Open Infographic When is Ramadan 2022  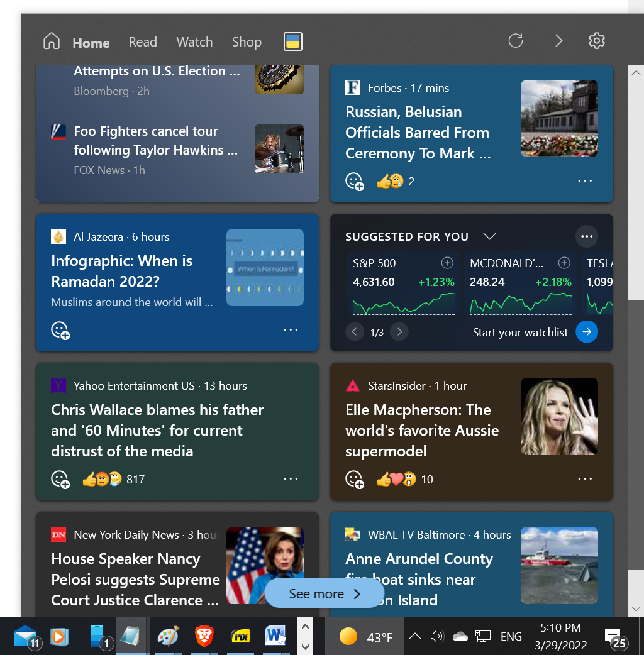121,271
